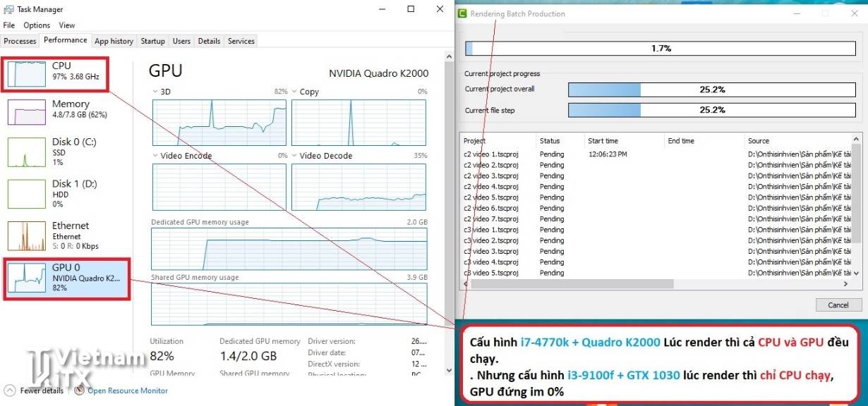Click the Status column header
This screenshot has height=406, width=868.
click(550, 141)
